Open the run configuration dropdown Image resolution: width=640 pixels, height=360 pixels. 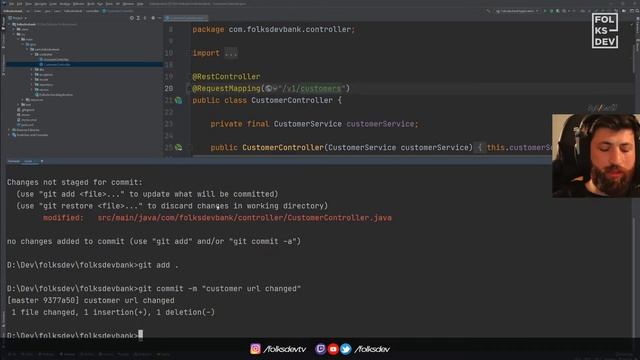tap(517, 11)
